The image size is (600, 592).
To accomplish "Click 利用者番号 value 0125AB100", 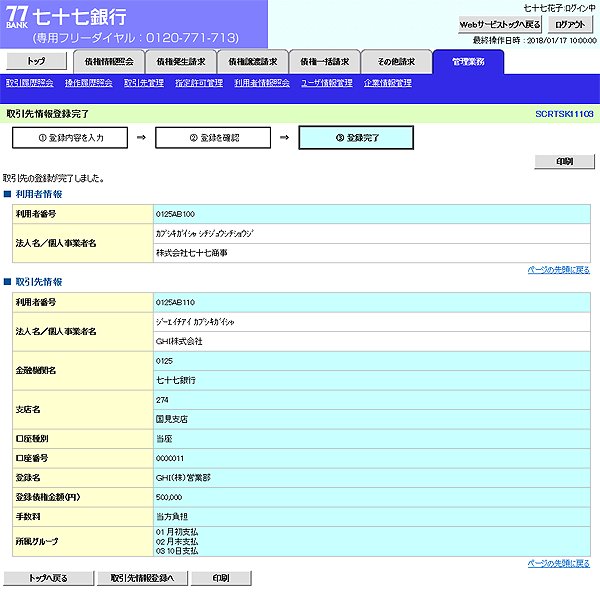I will click(x=175, y=214).
